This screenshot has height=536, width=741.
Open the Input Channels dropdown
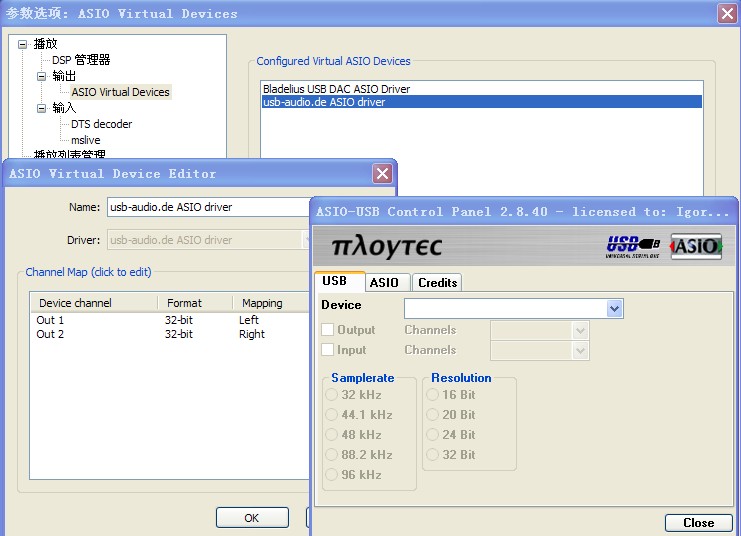pos(580,351)
